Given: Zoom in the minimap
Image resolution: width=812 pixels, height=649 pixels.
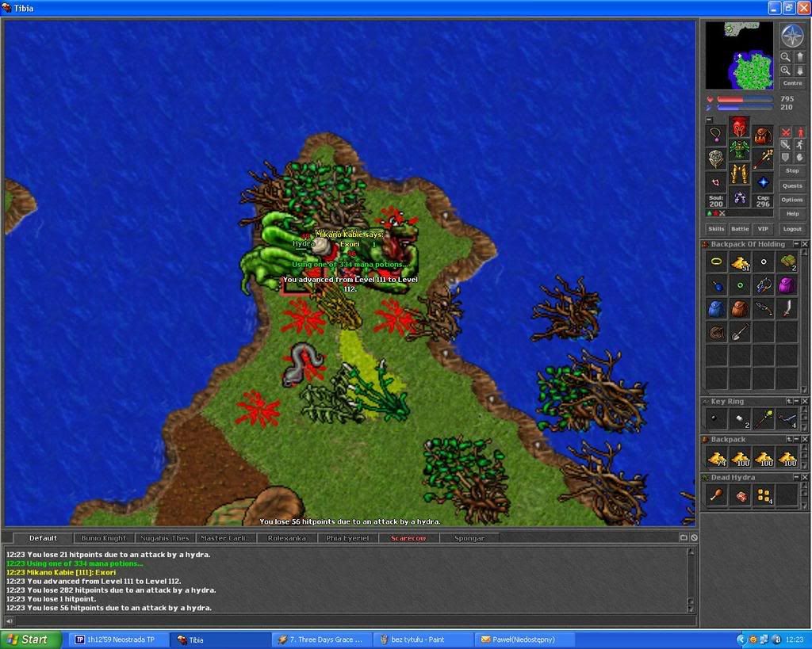Looking at the screenshot, I should [x=786, y=70].
